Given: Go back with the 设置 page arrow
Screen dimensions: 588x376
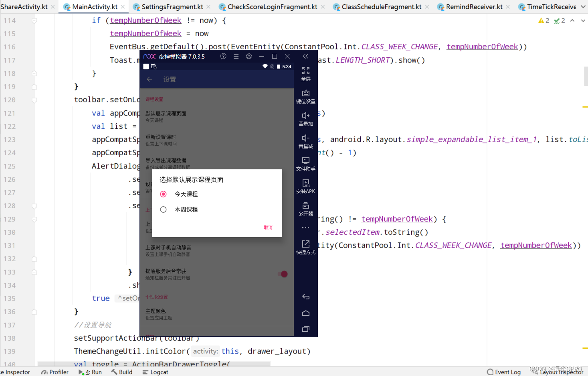Looking at the screenshot, I should point(149,79).
